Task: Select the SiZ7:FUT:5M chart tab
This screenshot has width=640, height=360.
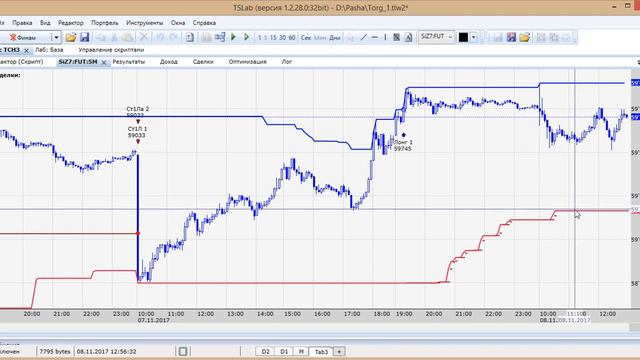Action: pos(78,62)
